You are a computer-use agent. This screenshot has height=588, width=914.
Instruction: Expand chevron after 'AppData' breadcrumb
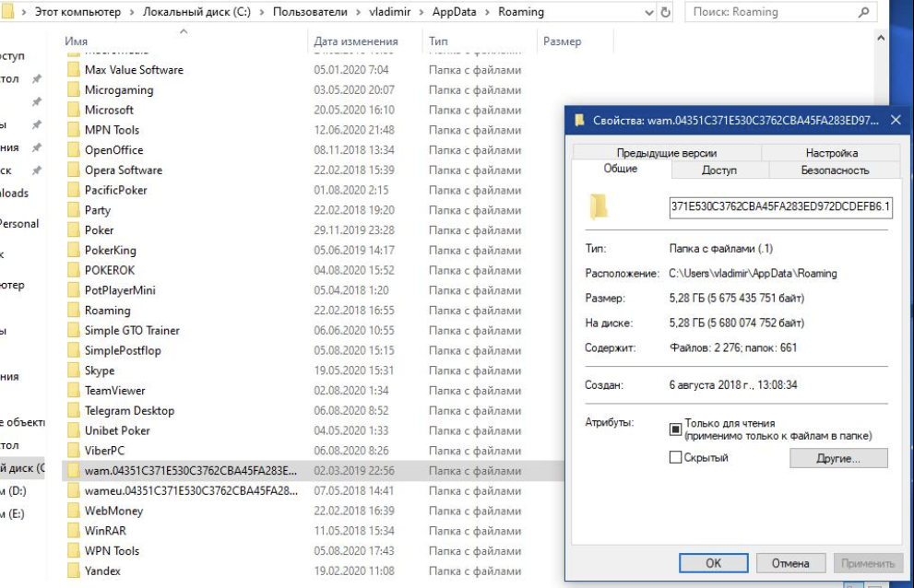(487, 12)
